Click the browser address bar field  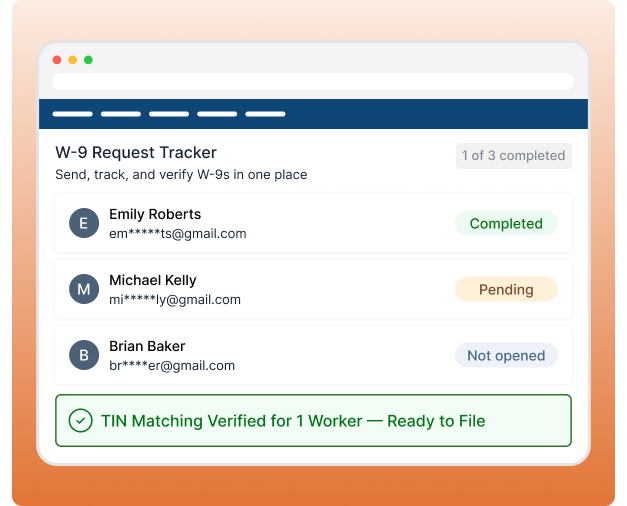tap(313, 81)
